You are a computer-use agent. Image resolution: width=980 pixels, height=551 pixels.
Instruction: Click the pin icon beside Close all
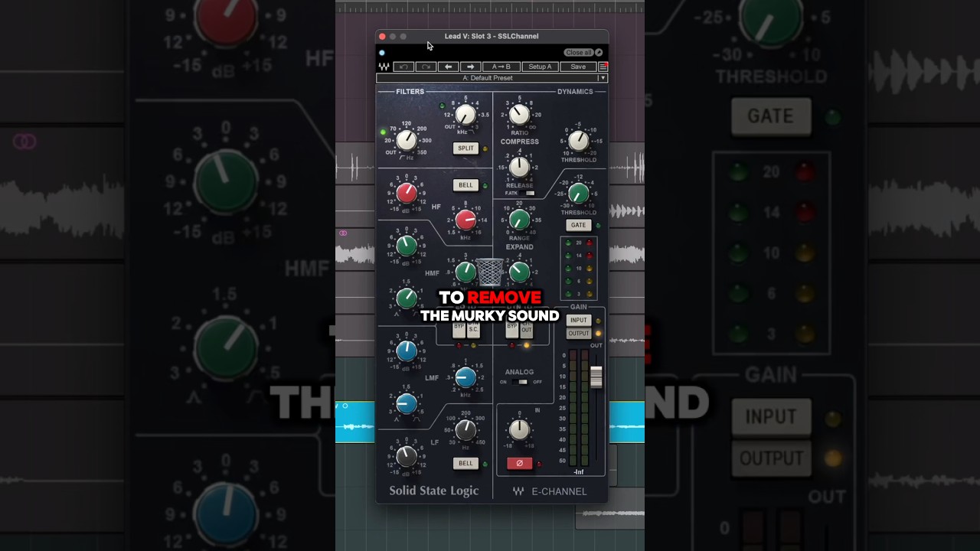click(x=599, y=53)
